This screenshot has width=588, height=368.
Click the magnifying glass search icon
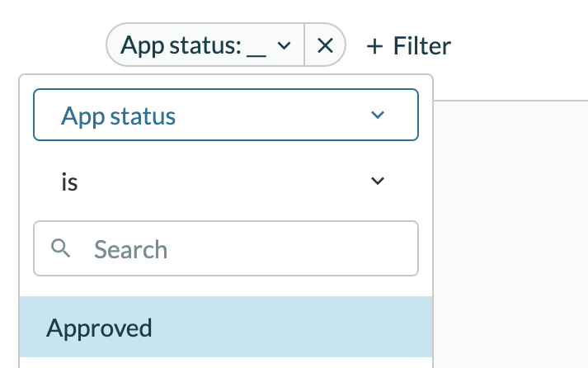coord(61,248)
